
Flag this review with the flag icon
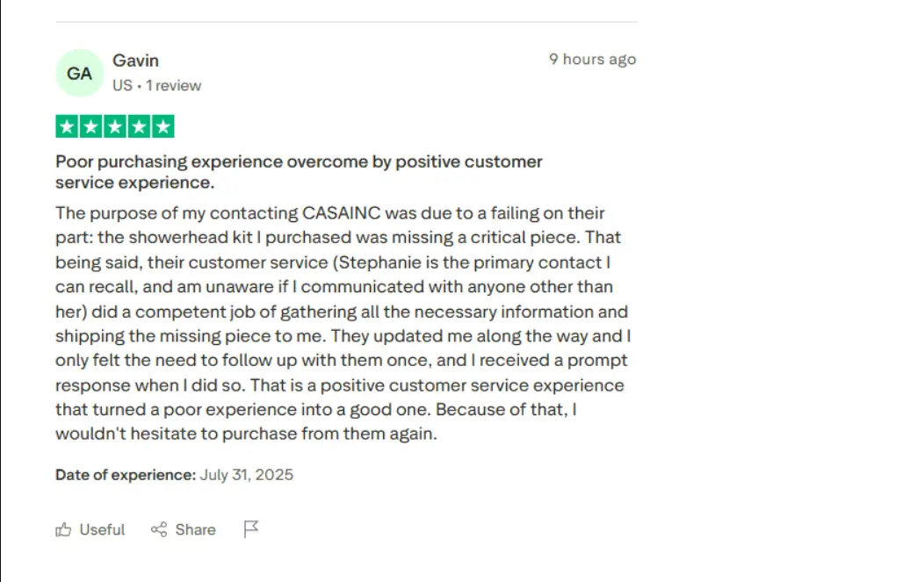pyautogui.click(x=251, y=529)
